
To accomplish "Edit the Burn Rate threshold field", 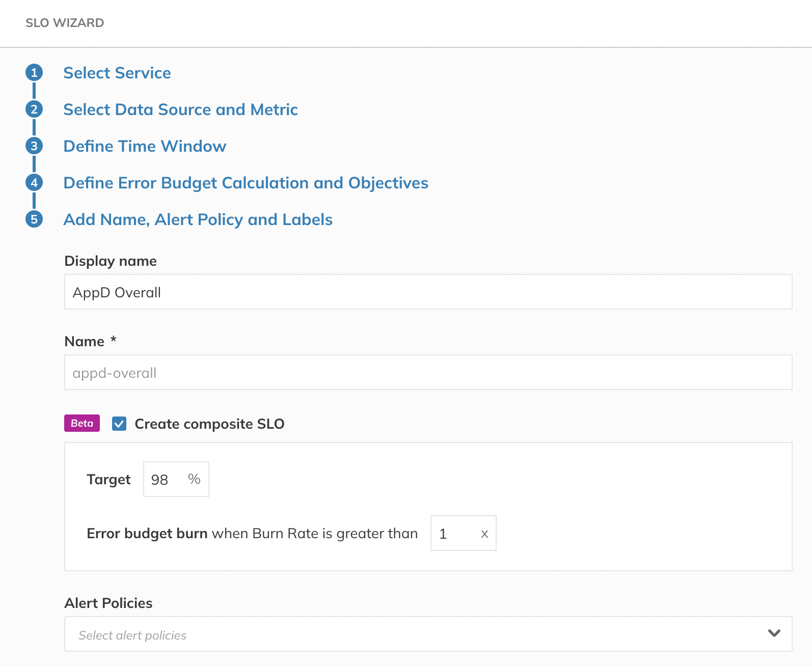I will [455, 534].
